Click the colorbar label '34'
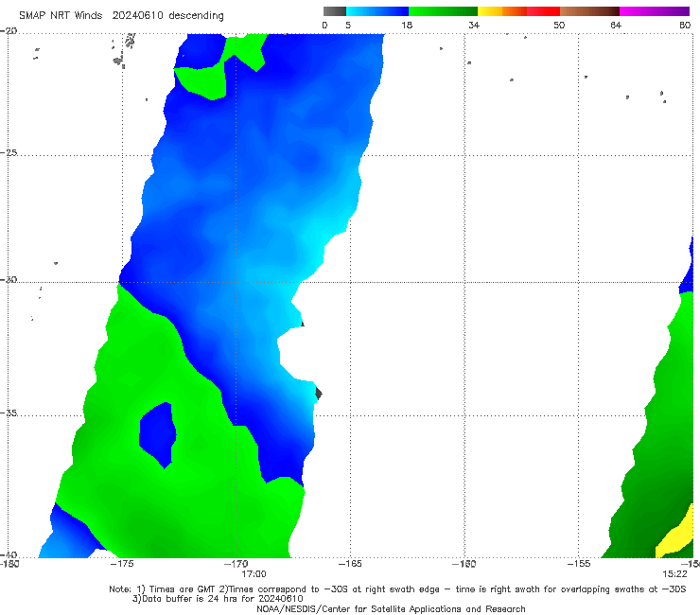Image resolution: width=700 pixels, height=615 pixels. point(474,25)
